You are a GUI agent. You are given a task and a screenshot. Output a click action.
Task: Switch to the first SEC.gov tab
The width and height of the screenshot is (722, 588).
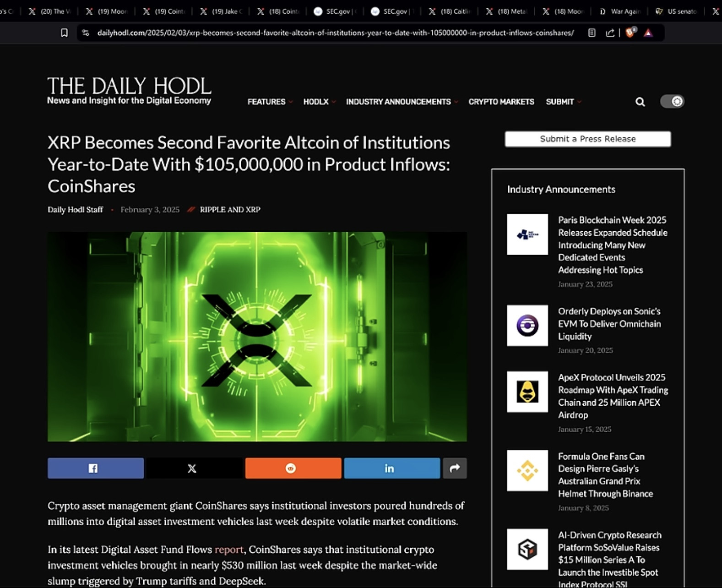point(336,11)
